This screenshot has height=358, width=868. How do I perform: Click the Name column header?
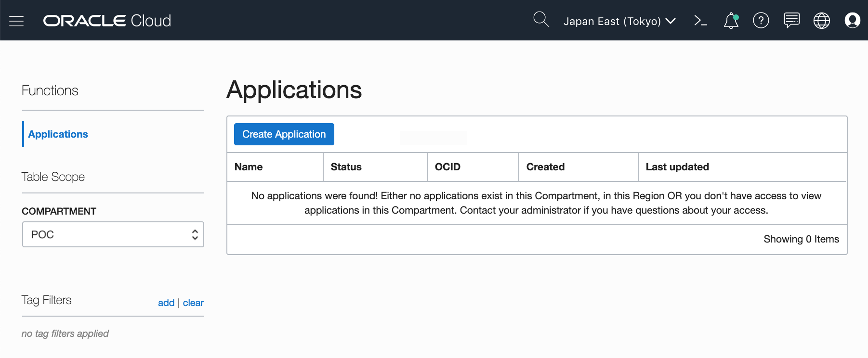point(249,167)
